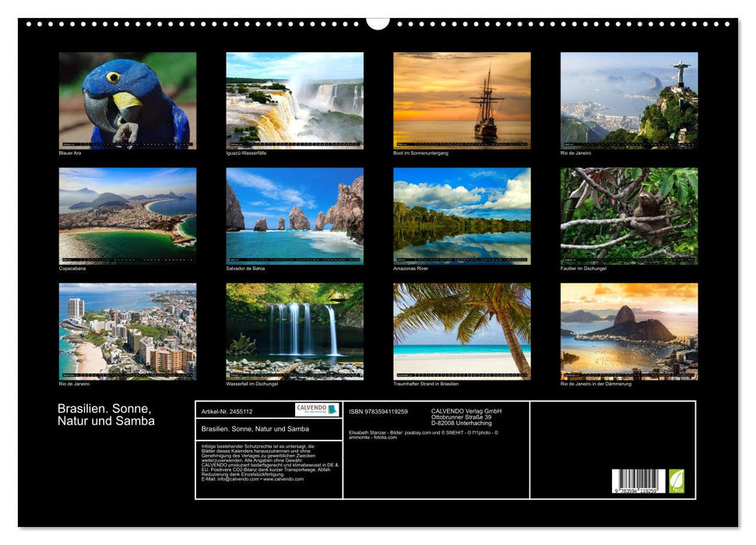
Task: Select the sailing ship at sunset photo
Action: point(462,100)
